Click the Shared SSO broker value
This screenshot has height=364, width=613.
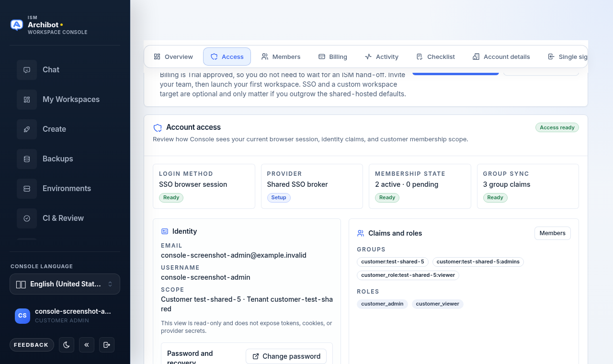297,184
